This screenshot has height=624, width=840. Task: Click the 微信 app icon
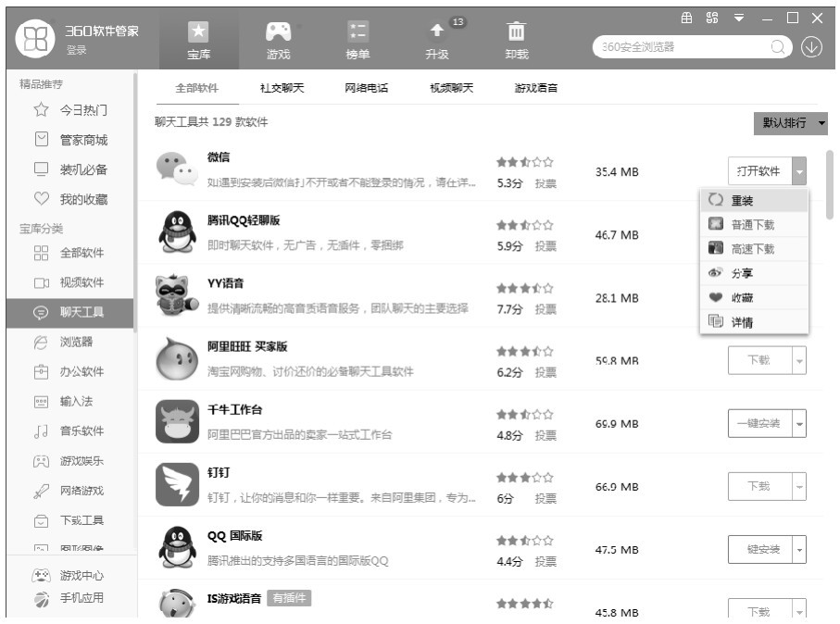click(177, 169)
